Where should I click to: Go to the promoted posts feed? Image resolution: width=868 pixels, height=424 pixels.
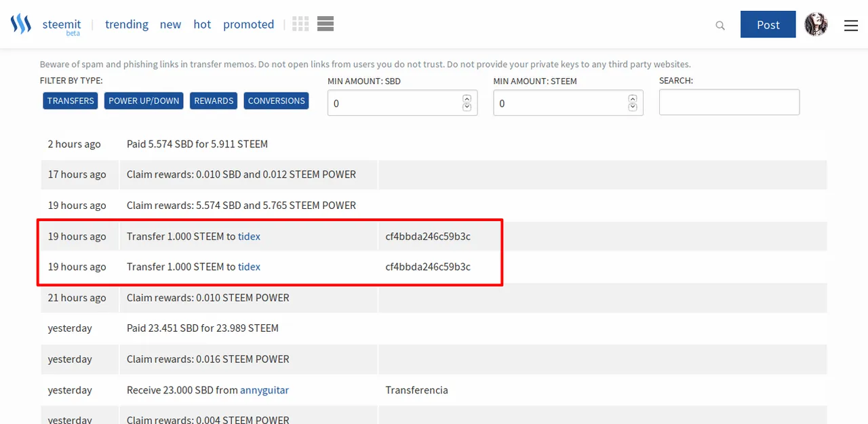[x=248, y=24]
